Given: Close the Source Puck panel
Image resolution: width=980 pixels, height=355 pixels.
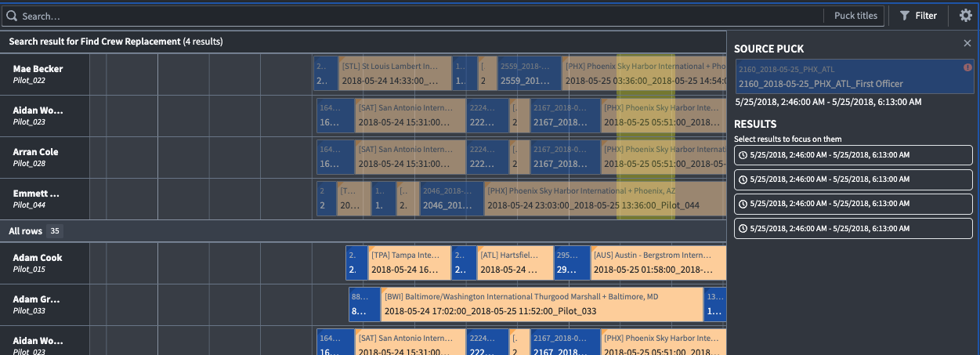Looking at the screenshot, I should 967,44.
